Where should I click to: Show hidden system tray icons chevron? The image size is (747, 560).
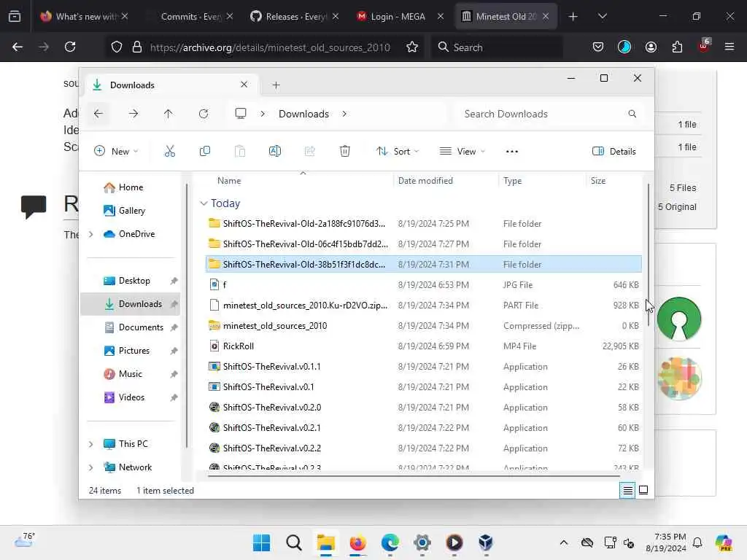tap(564, 542)
